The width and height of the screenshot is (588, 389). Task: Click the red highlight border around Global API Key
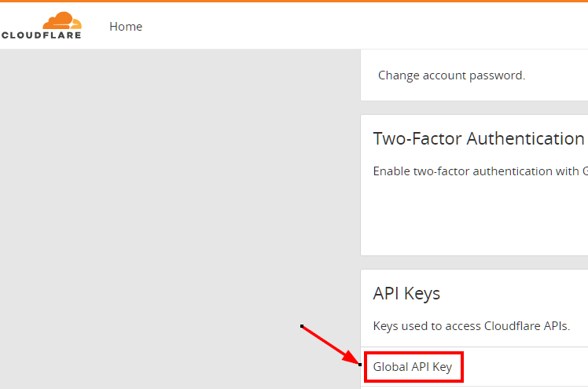[413, 353]
